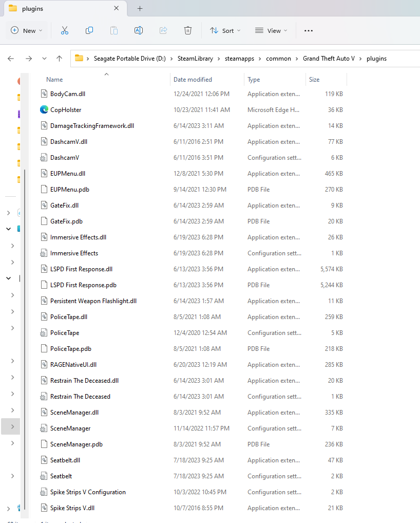Expand chevron after Seagate Portable Drive breadcrumb
This screenshot has width=420, height=523.
[x=171, y=59]
